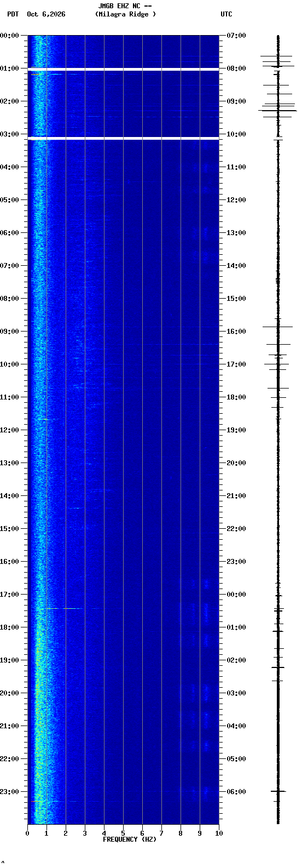Select the 05:00 UTC time label
Image resolution: width=302 pixels, height=868 pixels.
[x=236, y=759]
